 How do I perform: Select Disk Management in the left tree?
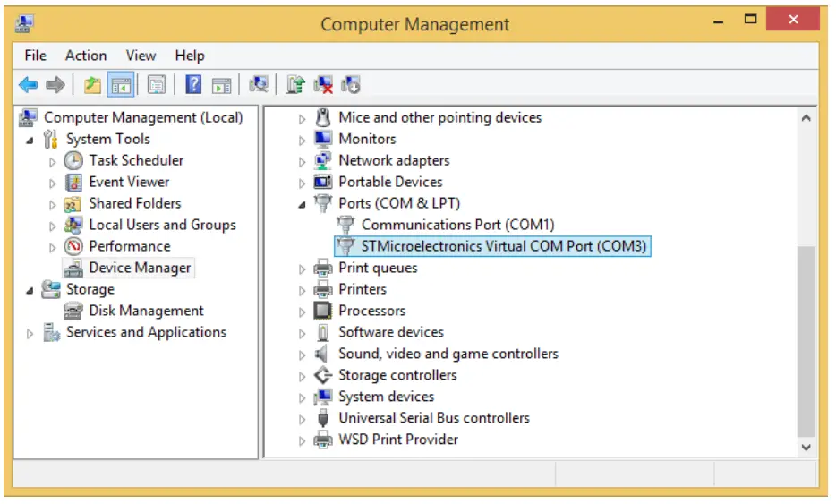(146, 311)
